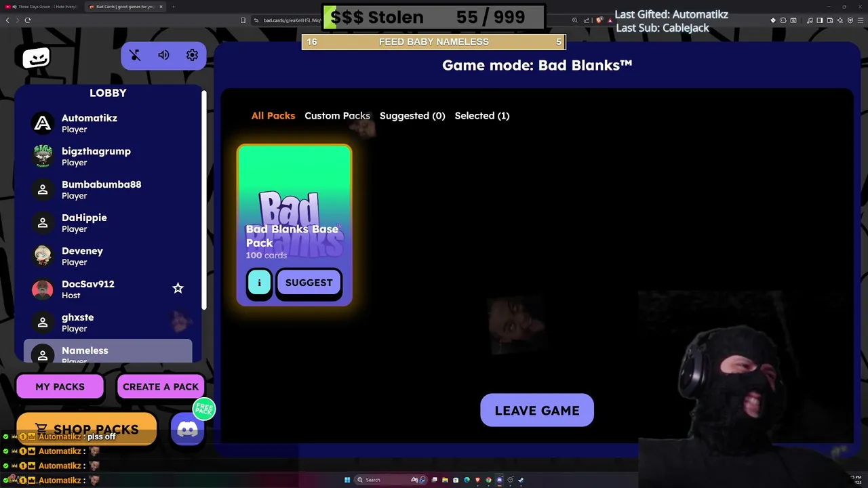Click Deveney's avatar image
The height and width of the screenshot is (488, 868).
pos(43,256)
